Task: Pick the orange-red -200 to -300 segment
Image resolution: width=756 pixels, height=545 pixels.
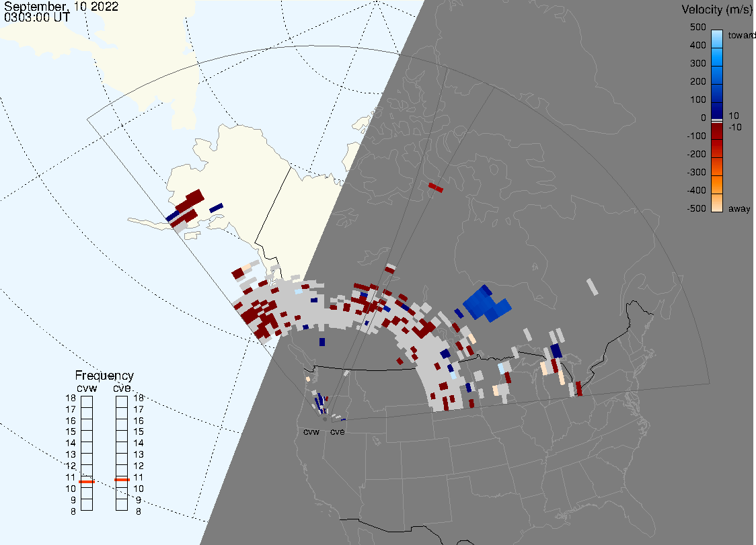Action: click(717, 167)
